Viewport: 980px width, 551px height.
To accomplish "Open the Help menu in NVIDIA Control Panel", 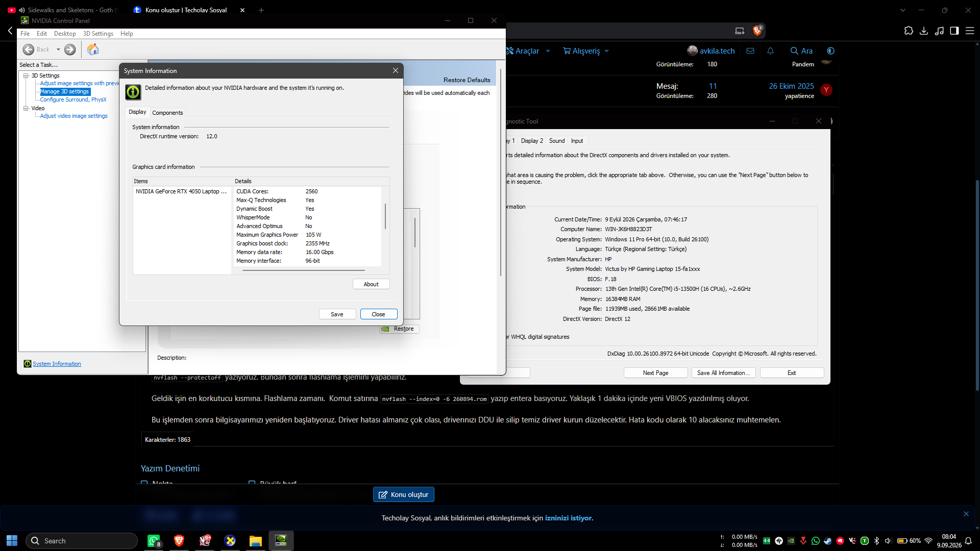I will pyautogui.click(x=127, y=34).
